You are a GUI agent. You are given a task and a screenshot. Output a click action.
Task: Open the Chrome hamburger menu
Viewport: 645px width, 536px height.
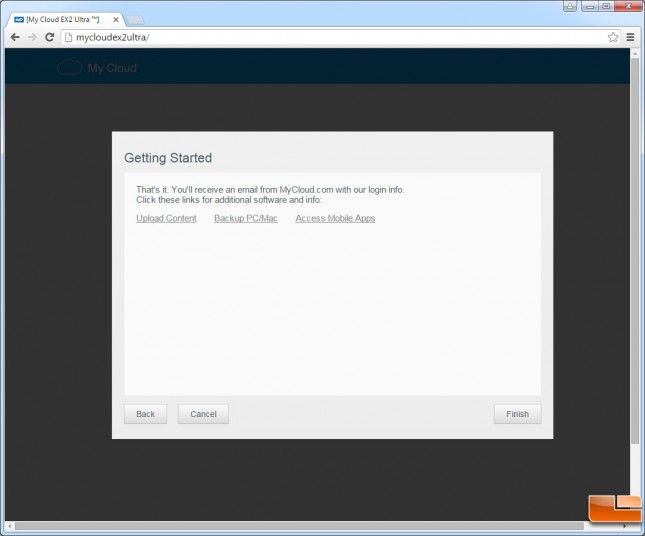coord(630,37)
